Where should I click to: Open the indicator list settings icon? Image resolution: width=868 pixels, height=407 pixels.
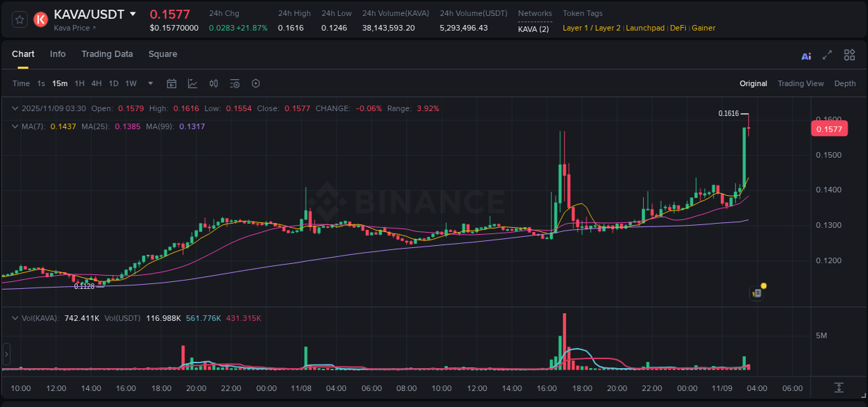click(x=235, y=83)
